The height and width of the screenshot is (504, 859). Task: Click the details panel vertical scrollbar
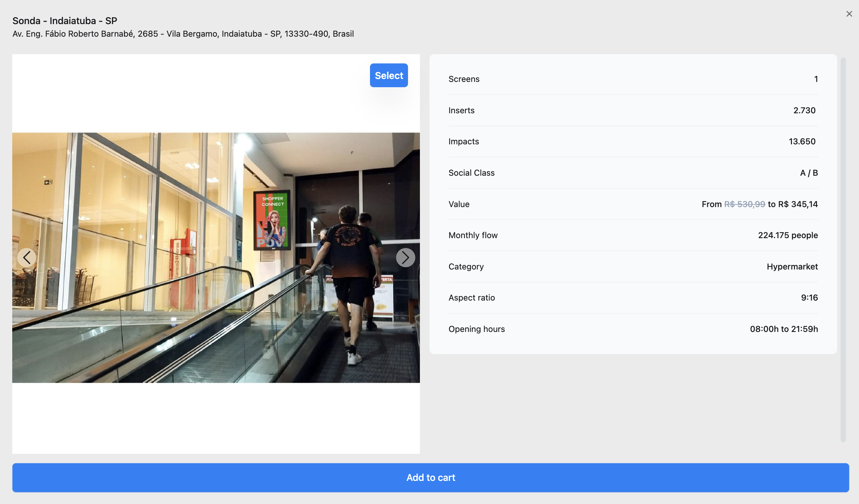pos(843,250)
